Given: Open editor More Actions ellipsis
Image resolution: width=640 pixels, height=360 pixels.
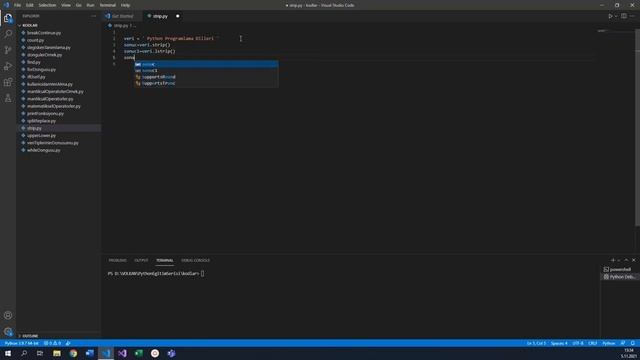Looking at the screenshot, I should coord(633,16).
